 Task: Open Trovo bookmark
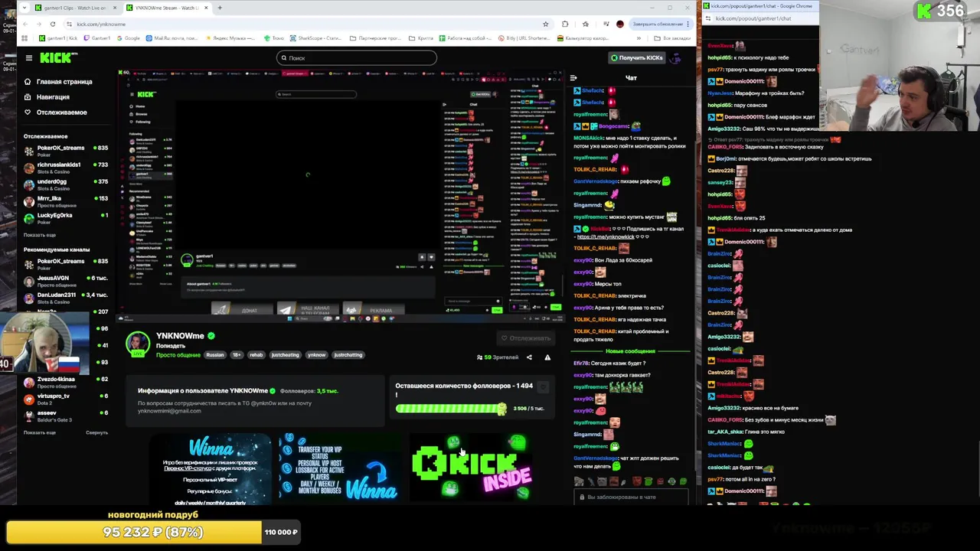pos(273,38)
